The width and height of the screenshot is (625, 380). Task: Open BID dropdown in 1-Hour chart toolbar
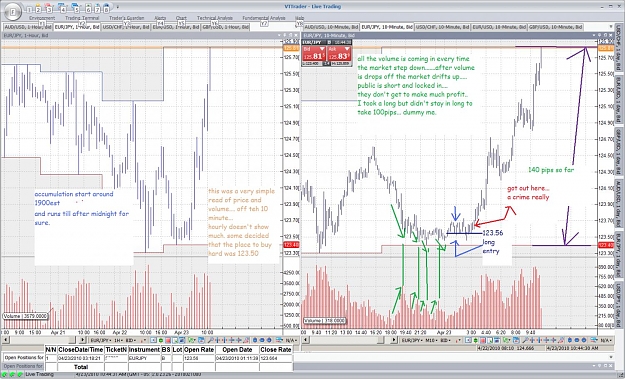131,340
